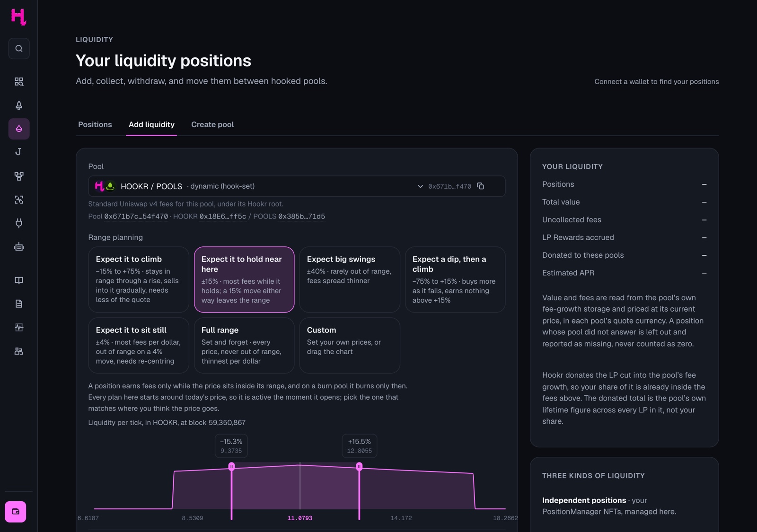The width and height of the screenshot is (757, 532).
Task: Click the current price line on the liquidity chart
Action: [x=300, y=487]
